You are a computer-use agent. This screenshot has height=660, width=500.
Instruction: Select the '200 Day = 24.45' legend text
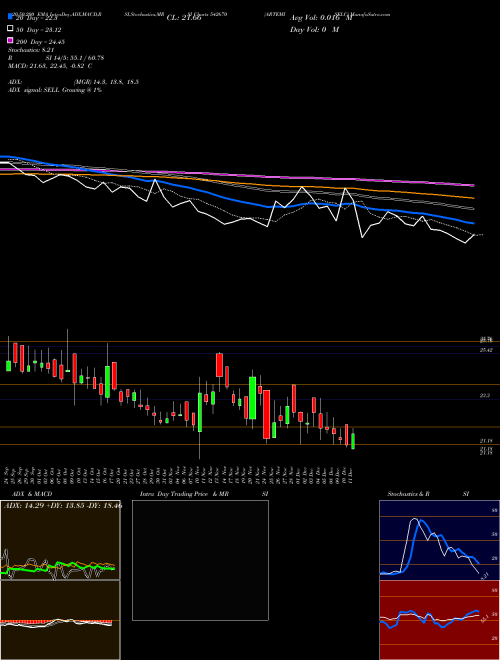tap(40, 42)
